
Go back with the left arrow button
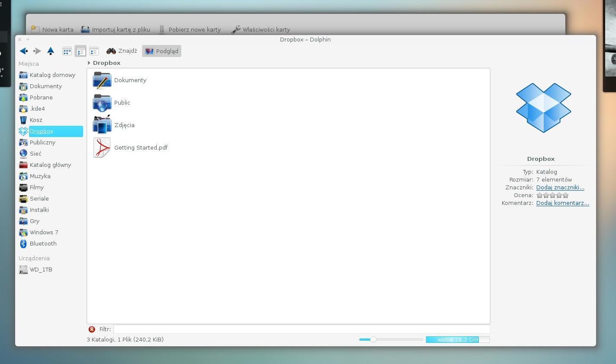(24, 51)
